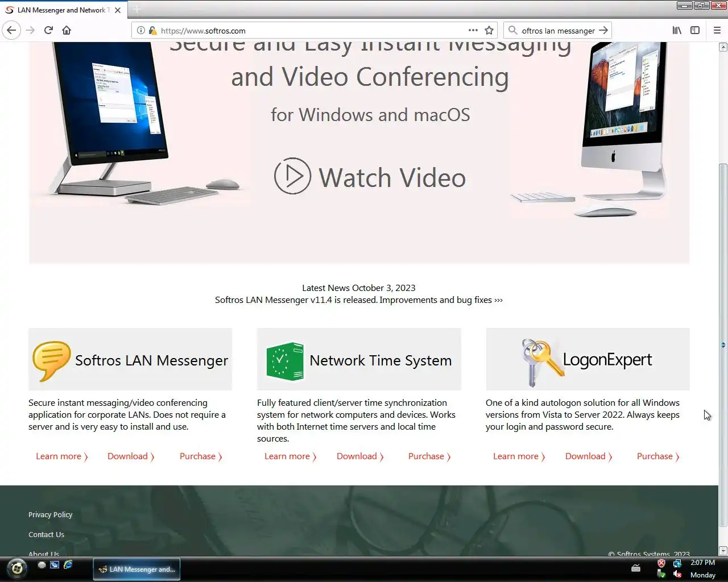This screenshot has width=728, height=582.
Task: Open the Contact Us footer link
Action: (46, 535)
